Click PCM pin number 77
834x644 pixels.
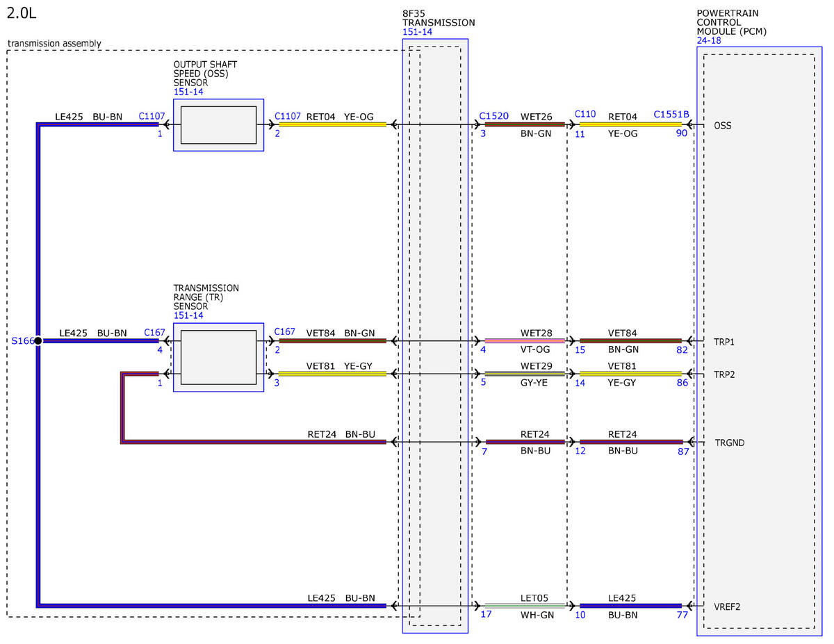click(682, 614)
